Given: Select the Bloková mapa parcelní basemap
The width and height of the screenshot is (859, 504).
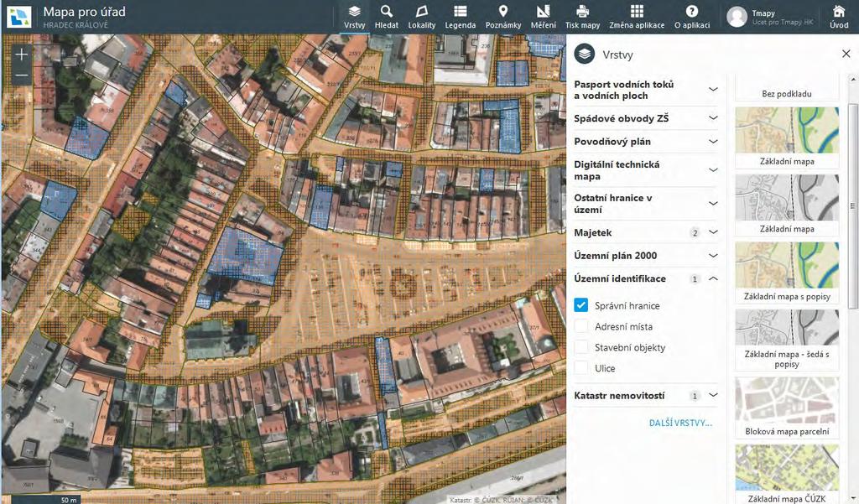Looking at the screenshot, I should [x=787, y=408].
